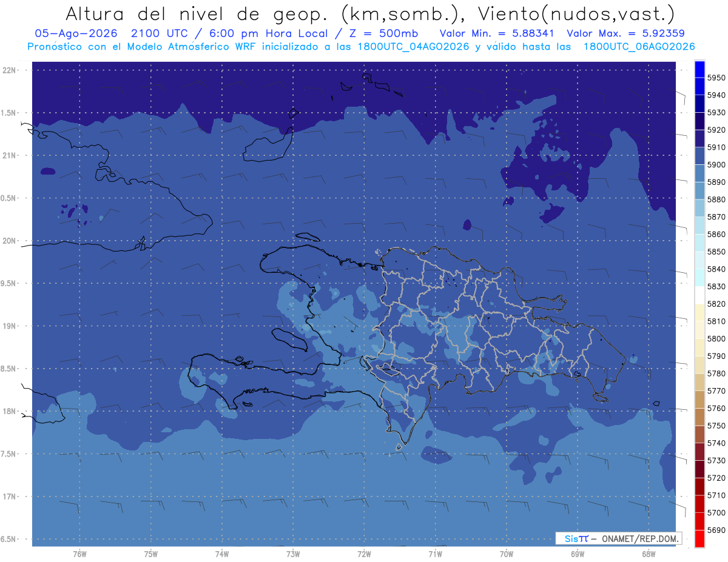Select the legend swatch between 5850 and 5860
The height and width of the screenshot is (562, 728).
point(699,243)
